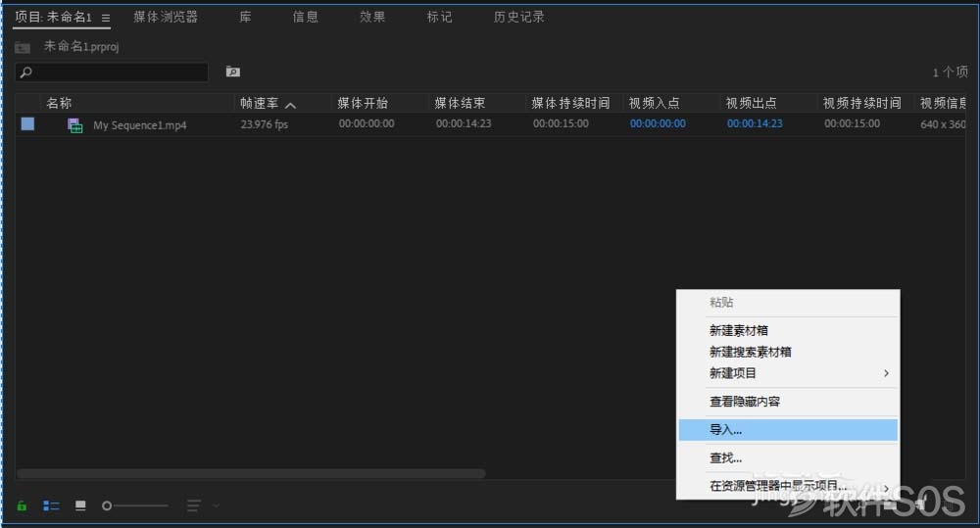
Task: Click the search magnifier icon
Action: (26, 72)
